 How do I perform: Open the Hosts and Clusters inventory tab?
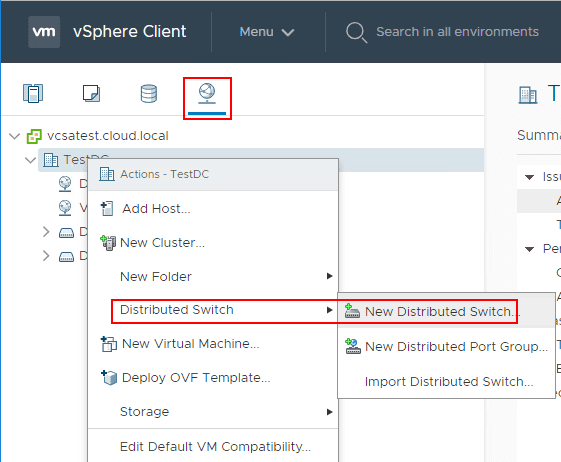click(33, 93)
